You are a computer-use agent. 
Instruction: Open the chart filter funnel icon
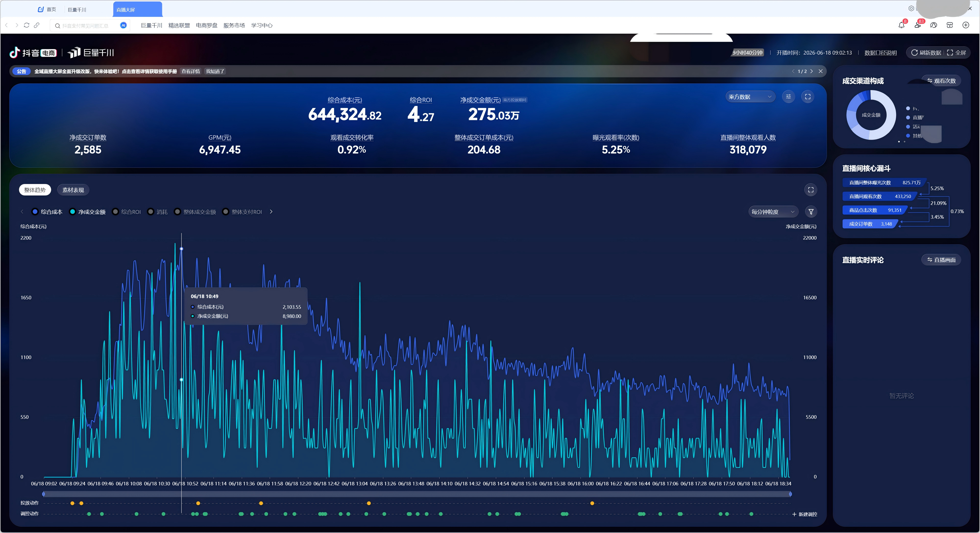tap(811, 212)
